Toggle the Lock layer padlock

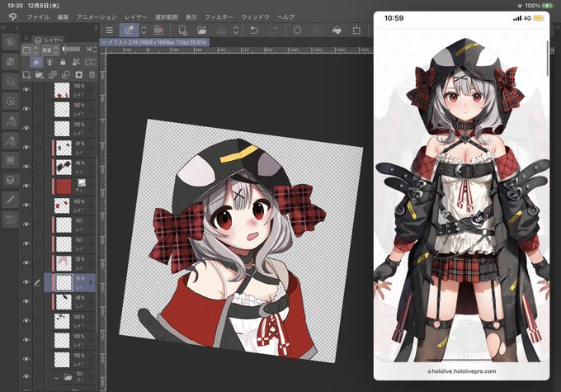pos(63,62)
